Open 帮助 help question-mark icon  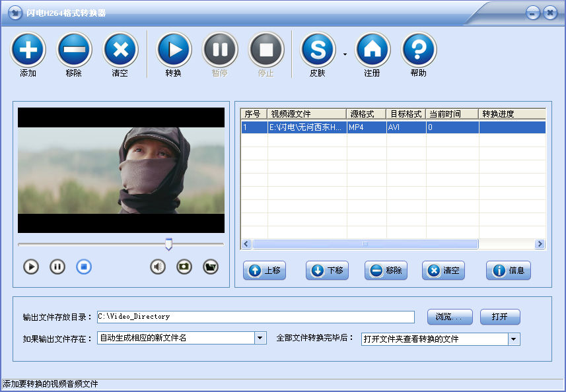point(419,49)
